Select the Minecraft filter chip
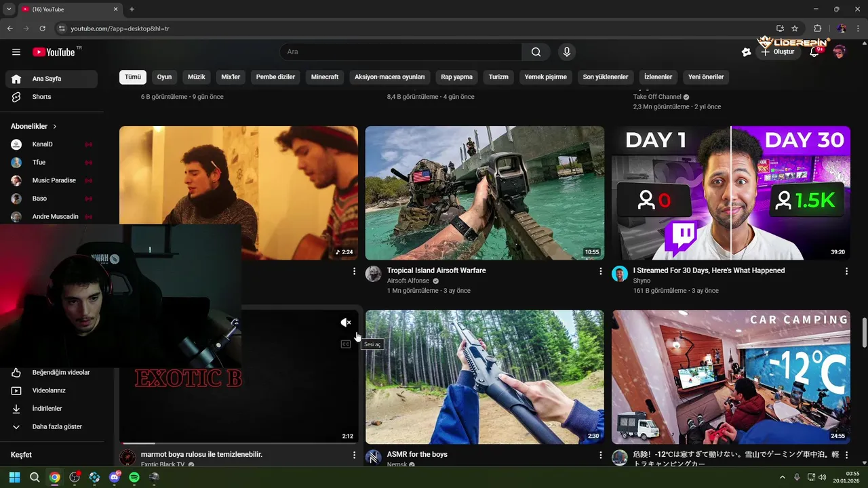This screenshot has width=868, height=488. tap(325, 77)
